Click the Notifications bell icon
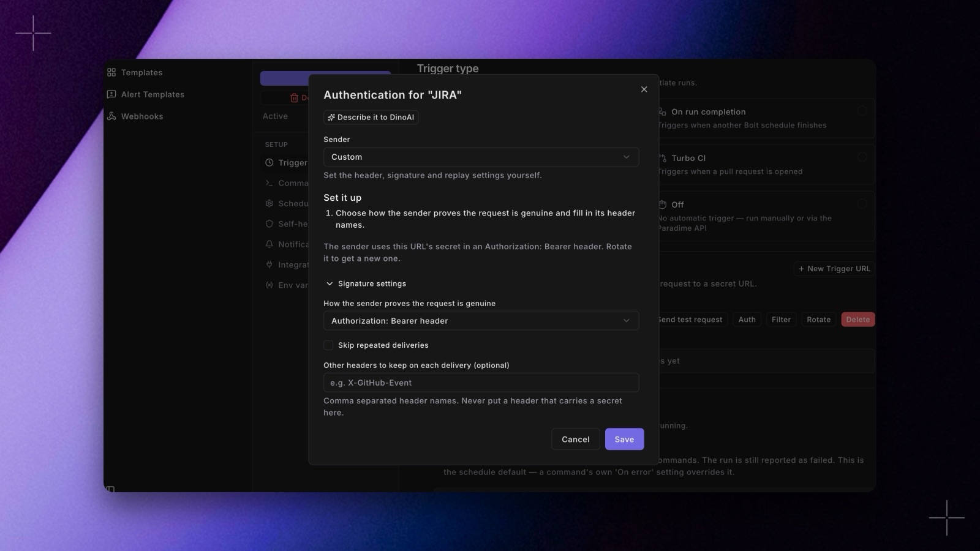This screenshot has width=980, height=551. [x=269, y=244]
